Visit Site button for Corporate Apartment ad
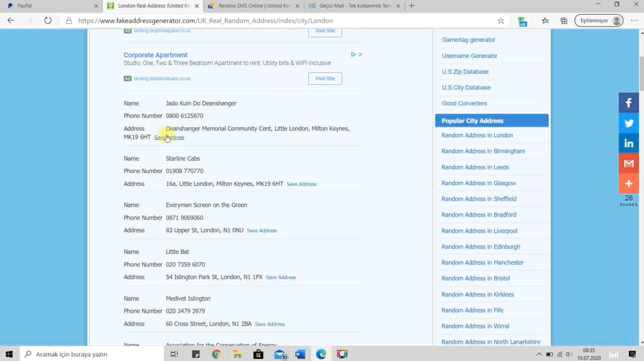 tap(325, 78)
